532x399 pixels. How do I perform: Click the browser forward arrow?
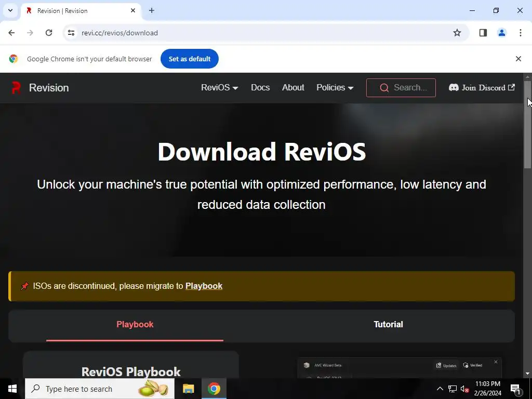[30, 33]
